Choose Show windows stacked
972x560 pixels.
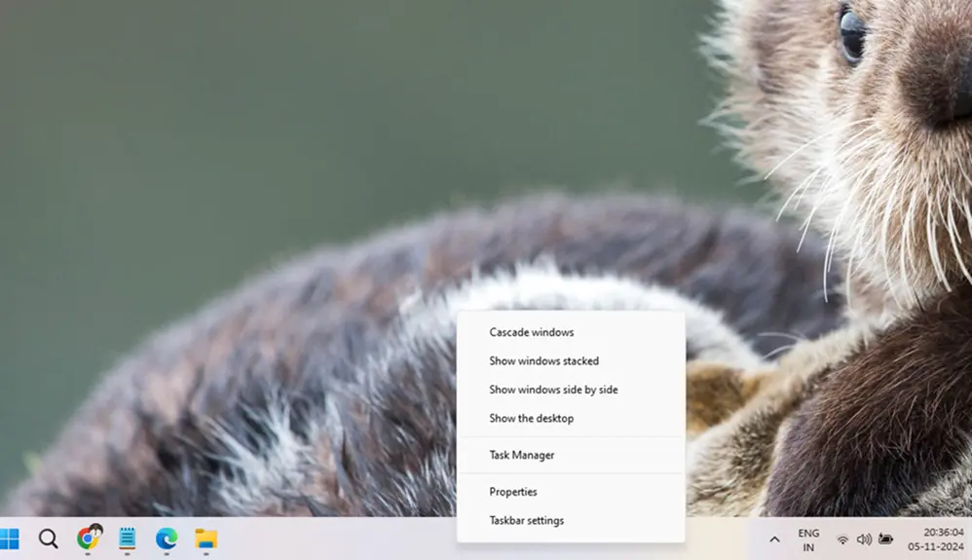point(543,361)
